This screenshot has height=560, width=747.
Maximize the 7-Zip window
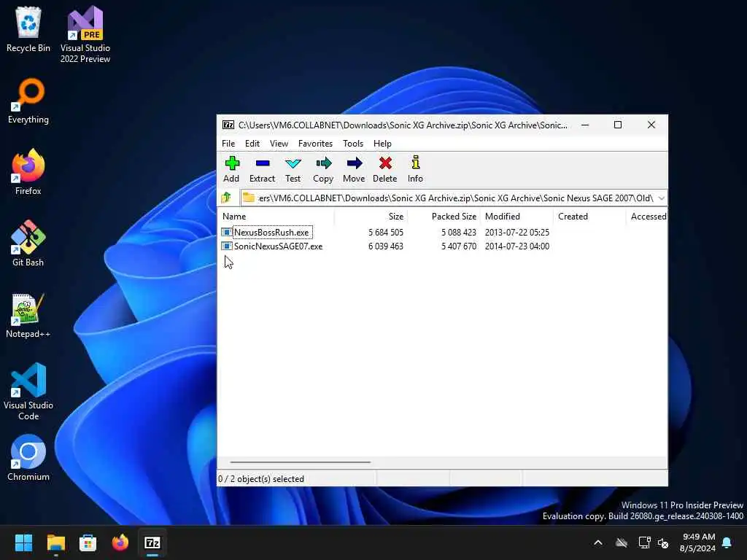tap(618, 125)
